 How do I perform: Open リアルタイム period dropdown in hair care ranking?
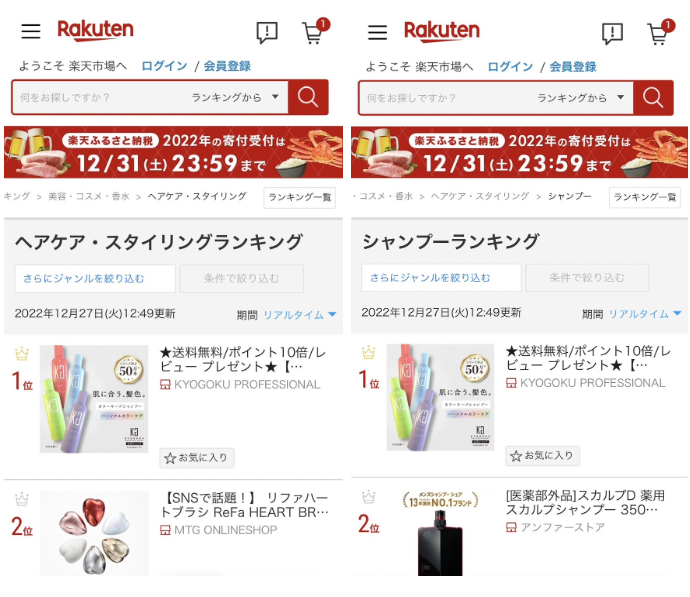(x=299, y=315)
